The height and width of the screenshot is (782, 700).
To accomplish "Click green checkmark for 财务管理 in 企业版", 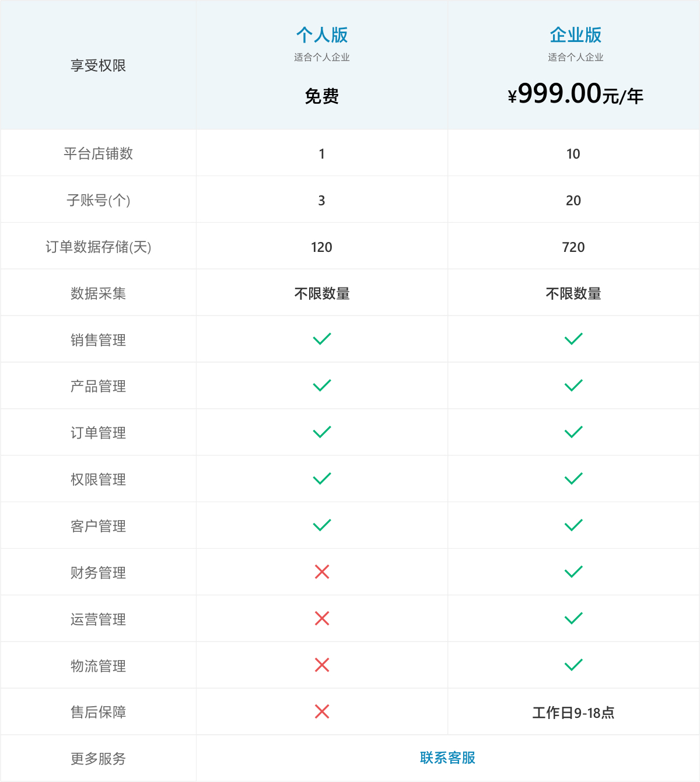I will [573, 571].
